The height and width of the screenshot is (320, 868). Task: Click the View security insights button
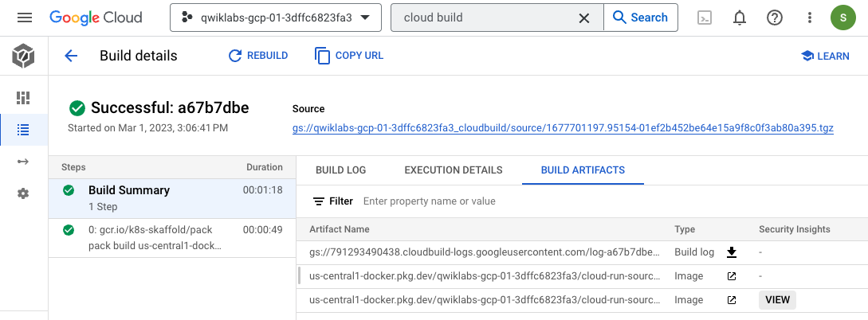tap(776, 300)
